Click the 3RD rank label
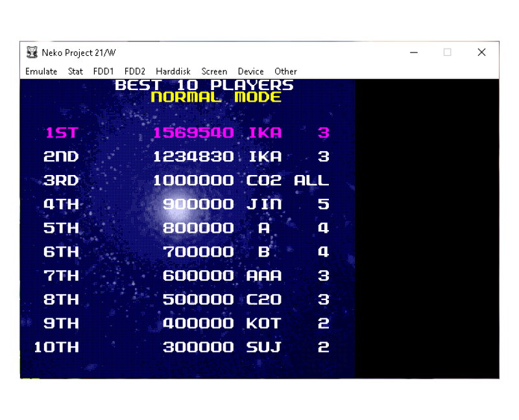The height and width of the screenshot is (420, 519). click(61, 181)
